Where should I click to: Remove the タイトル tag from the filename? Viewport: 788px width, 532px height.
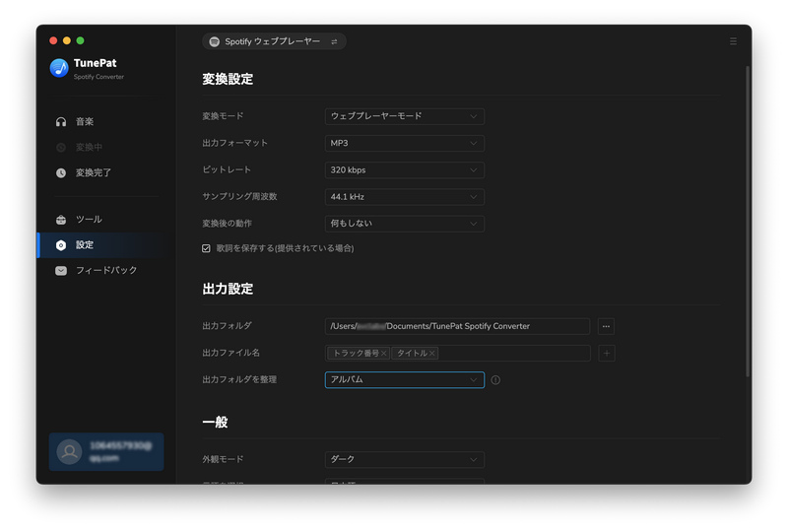pyautogui.click(x=431, y=354)
